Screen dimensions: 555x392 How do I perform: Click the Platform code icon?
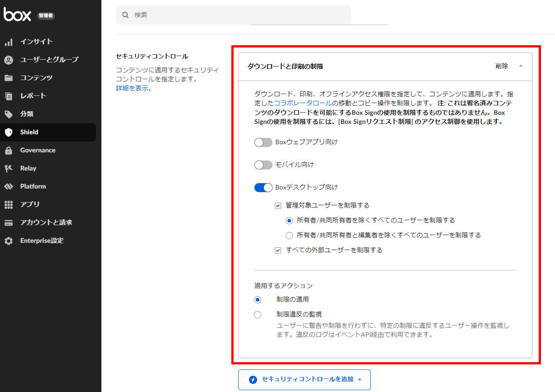(x=9, y=187)
